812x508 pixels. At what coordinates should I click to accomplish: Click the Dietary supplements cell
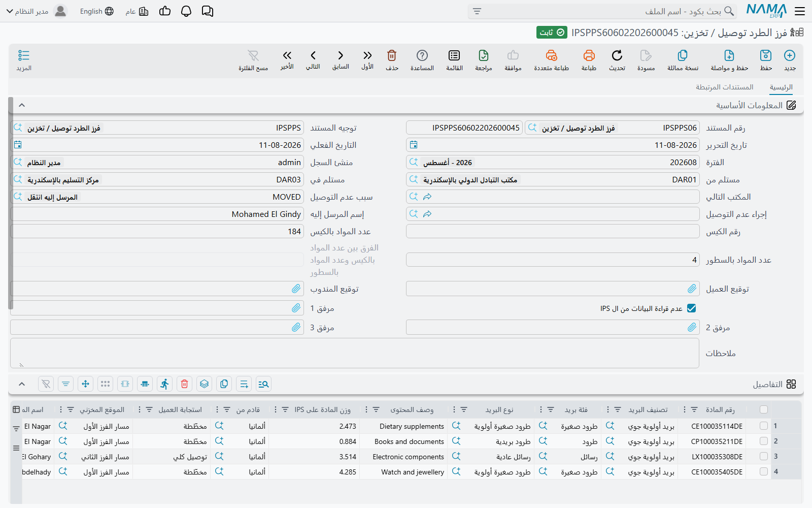[412, 426]
